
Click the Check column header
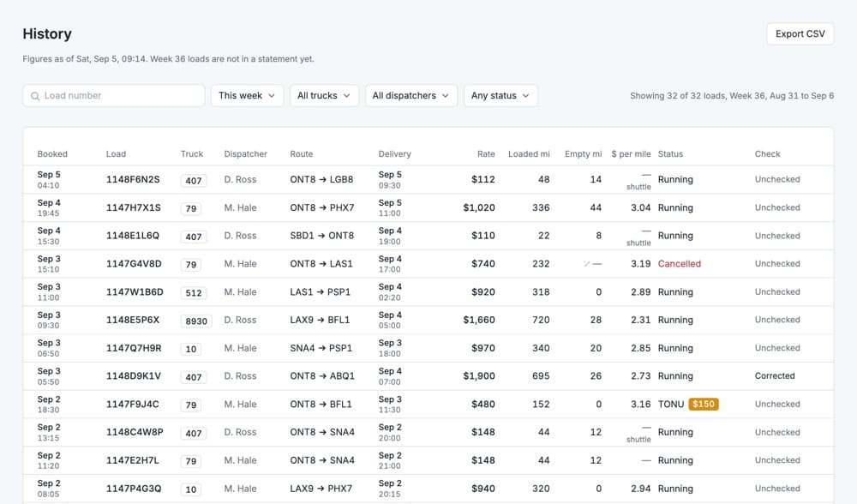(767, 154)
